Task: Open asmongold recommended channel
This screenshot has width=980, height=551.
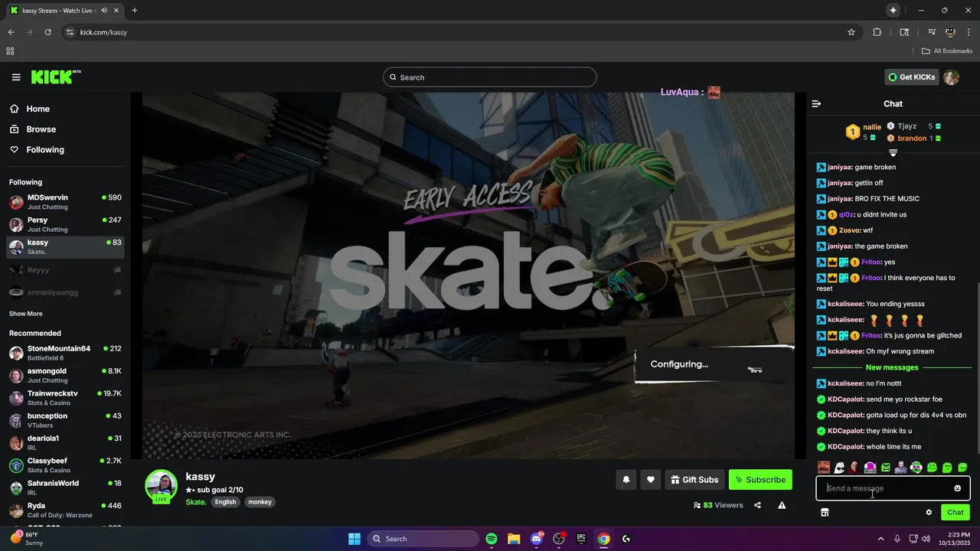Action: (x=65, y=375)
